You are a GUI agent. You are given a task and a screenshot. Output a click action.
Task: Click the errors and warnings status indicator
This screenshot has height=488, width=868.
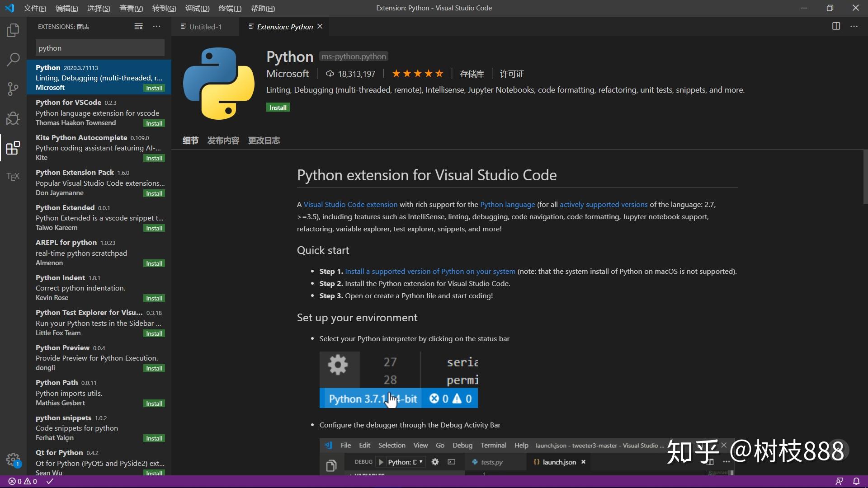click(x=22, y=481)
